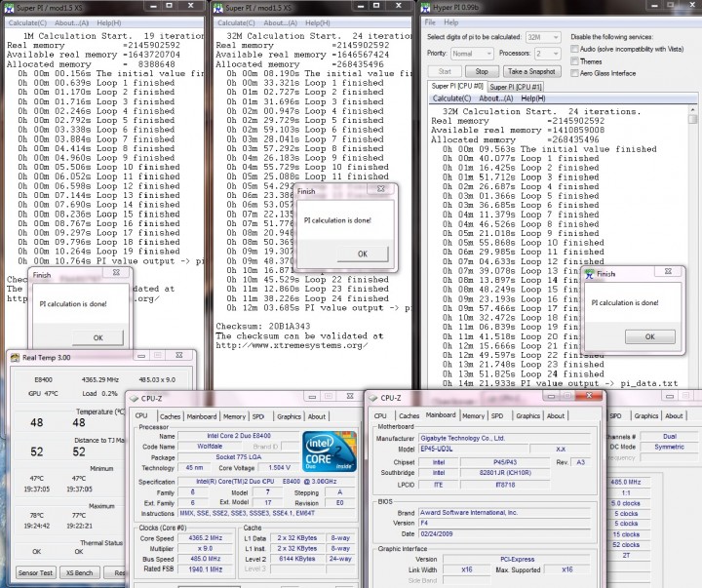This screenshot has width=702, height=588.
Task: Open Help menu in Super PI 32M window
Action: pyautogui.click(x=318, y=22)
